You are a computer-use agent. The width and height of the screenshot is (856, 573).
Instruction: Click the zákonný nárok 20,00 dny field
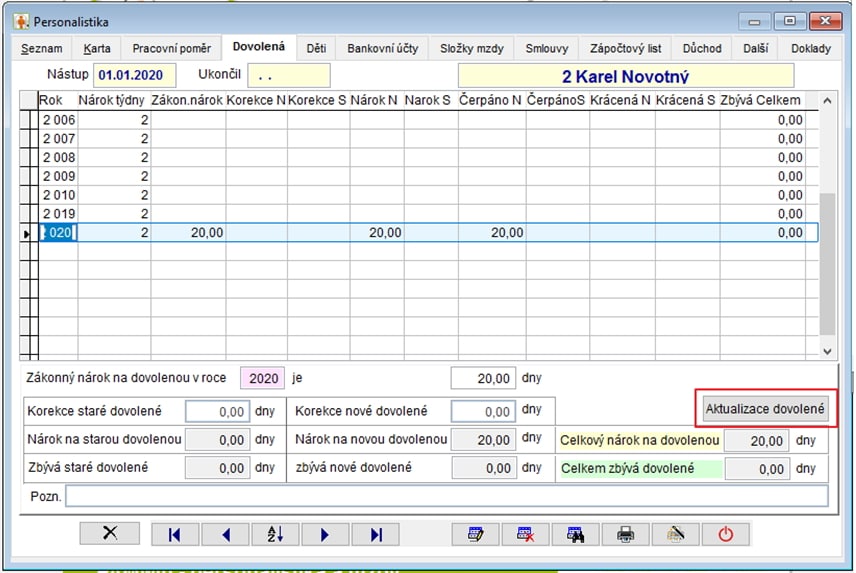(483, 378)
